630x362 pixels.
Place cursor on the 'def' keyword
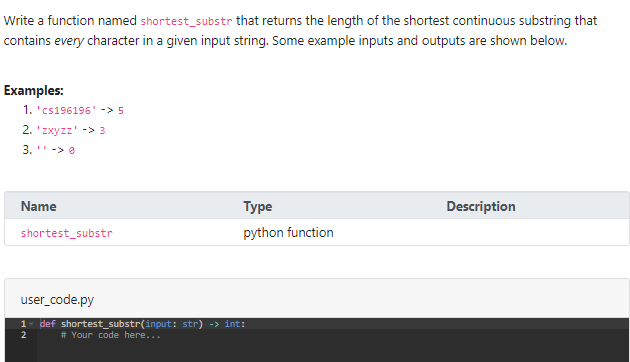47,324
